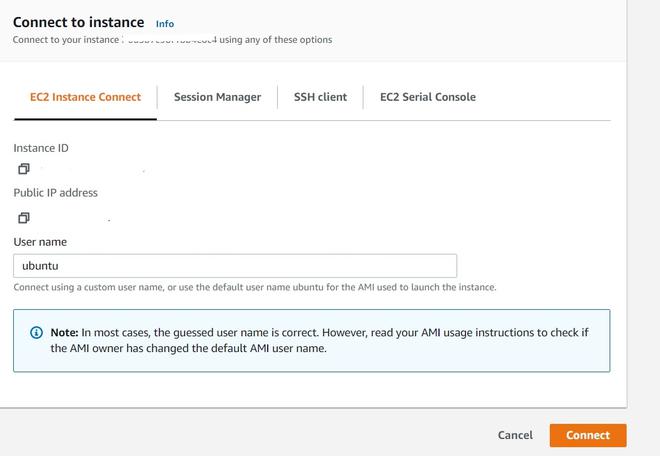Click the custom user name helper text
This screenshot has width=660, height=456.
[254, 287]
